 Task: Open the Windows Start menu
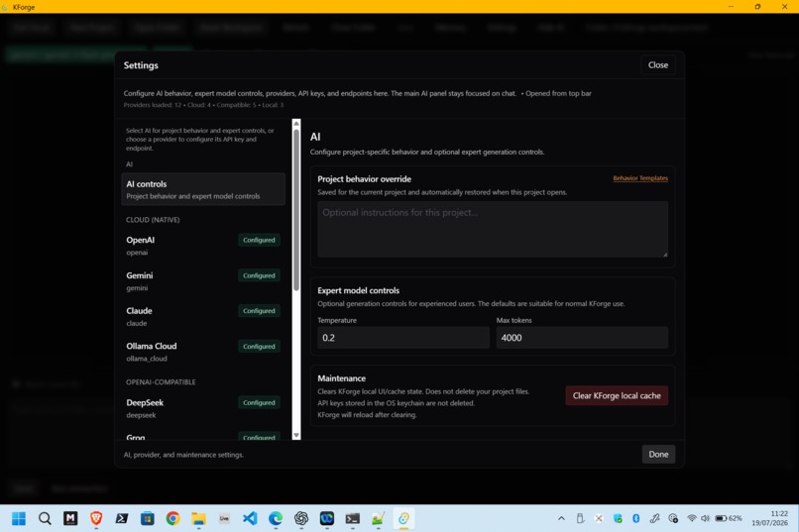pos(19,518)
